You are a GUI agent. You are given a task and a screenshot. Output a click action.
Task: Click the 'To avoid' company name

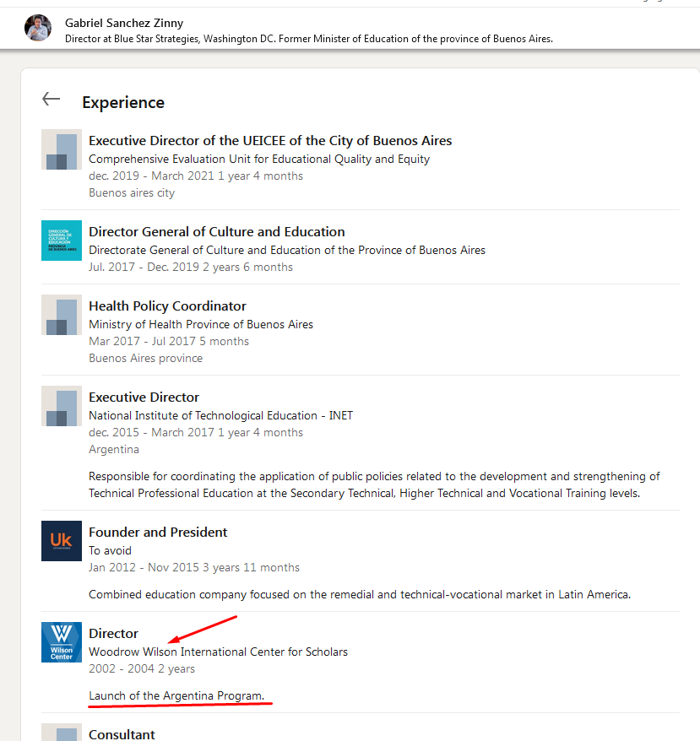coord(111,550)
